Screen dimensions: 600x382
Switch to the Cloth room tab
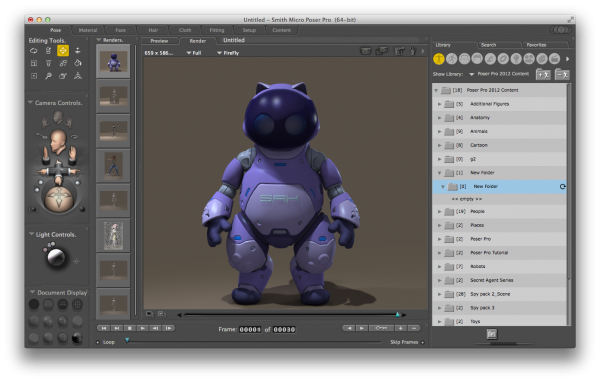click(x=185, y=30)
